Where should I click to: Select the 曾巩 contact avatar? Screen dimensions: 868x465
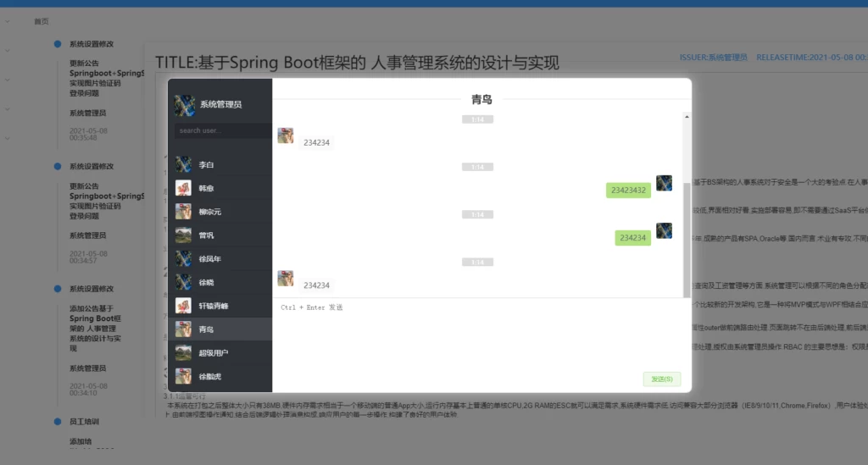point(184,235)
